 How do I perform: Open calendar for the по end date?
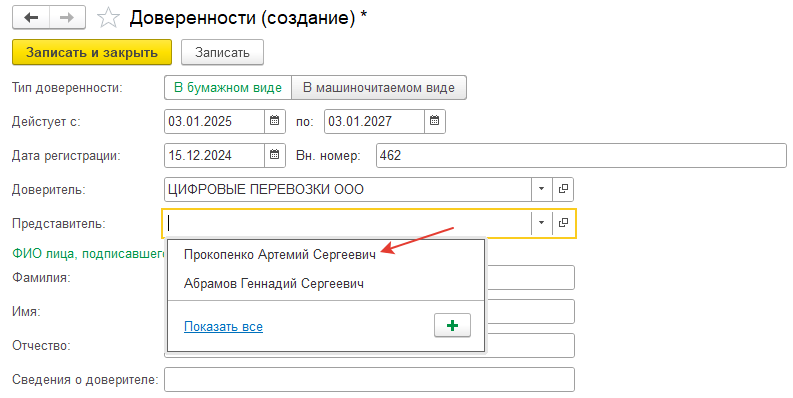(434, 121)
